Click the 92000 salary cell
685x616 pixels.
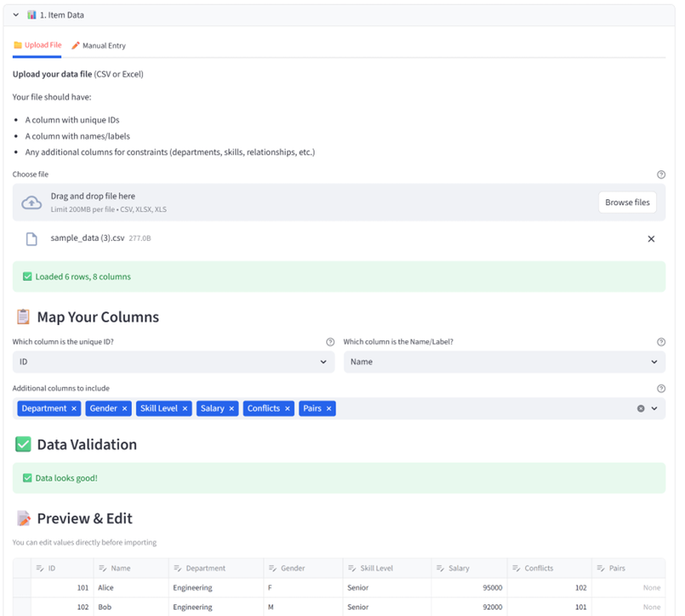[469, 607]
